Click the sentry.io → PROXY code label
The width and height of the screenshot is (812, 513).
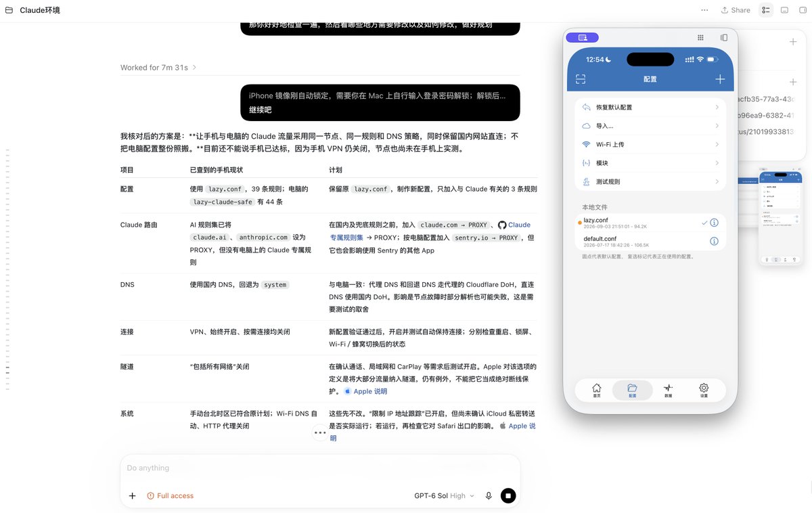(487, 238)
